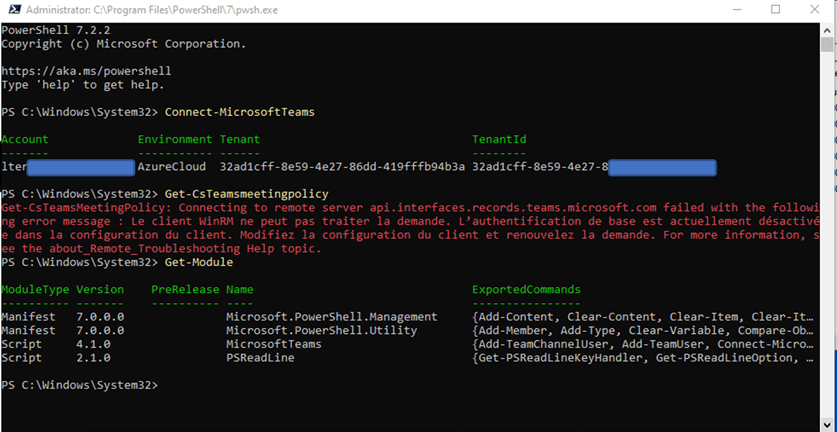Click the scrollbar up arrow

pyautogui.click(x=828, y=29)
